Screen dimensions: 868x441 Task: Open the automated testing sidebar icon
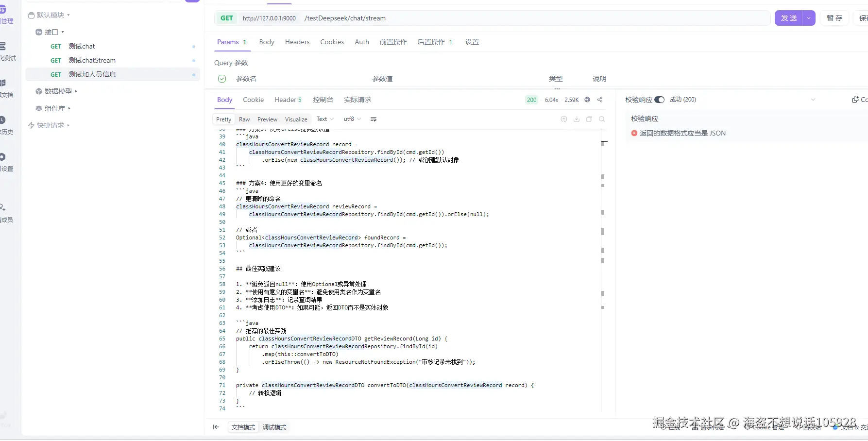[2, 46]
